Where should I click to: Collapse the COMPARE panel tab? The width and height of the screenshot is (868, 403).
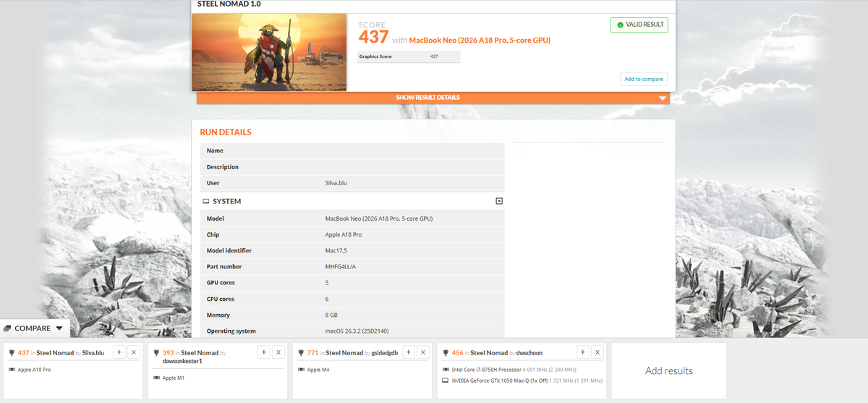tap(35, 328)
